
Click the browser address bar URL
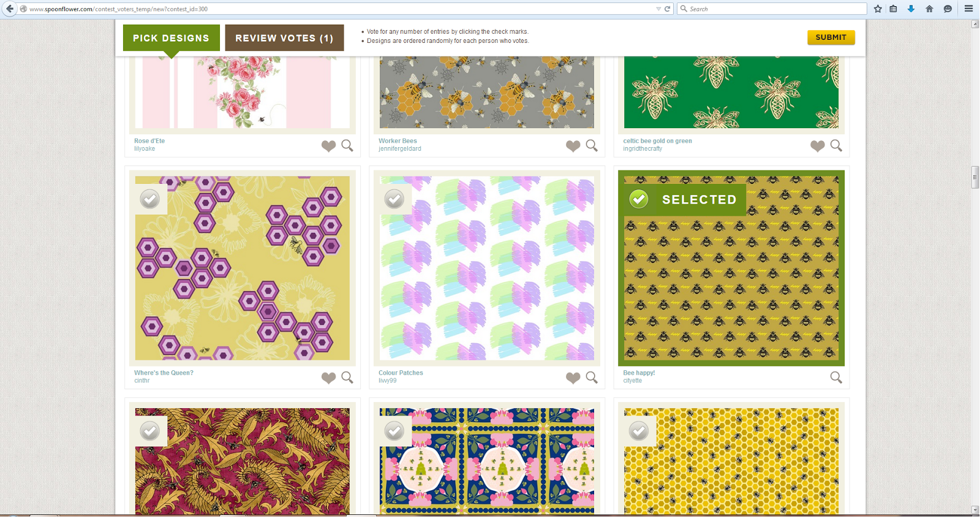tap(337, 9)
